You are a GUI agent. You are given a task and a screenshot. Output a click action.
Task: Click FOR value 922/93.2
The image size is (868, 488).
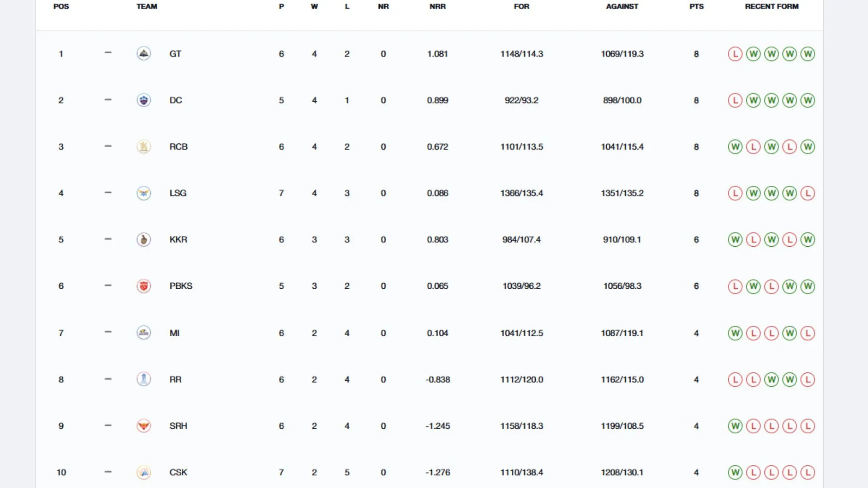(x=522, y=100)
